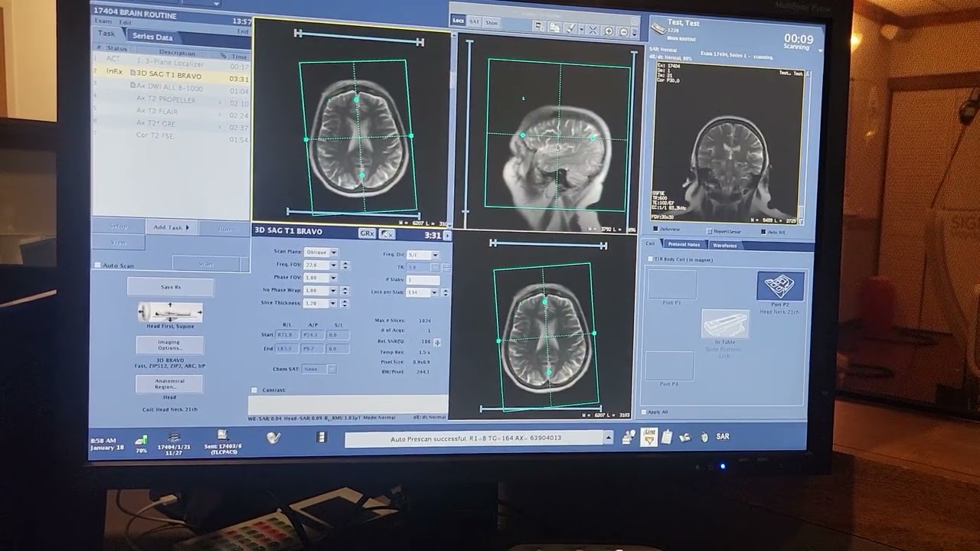Click the highlighted Line tool icon in bottom bar
980x551 pixels.
point(648,437)
